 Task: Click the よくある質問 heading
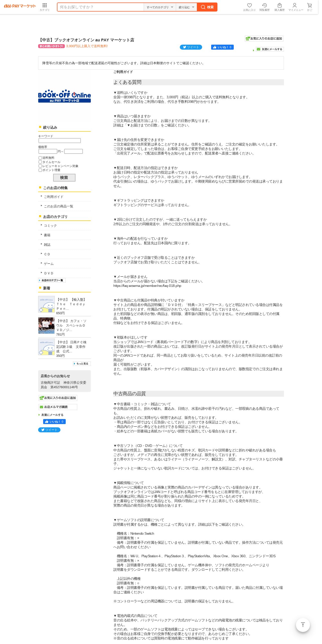point(127,82)
